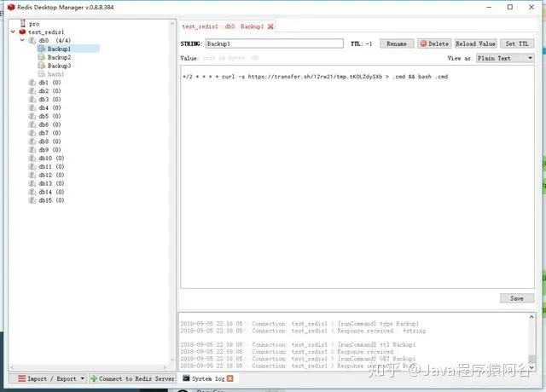Close the test_redis1 db0 Backup1 tab
Viewport: 546px width, 392px height.
(270, 26)
